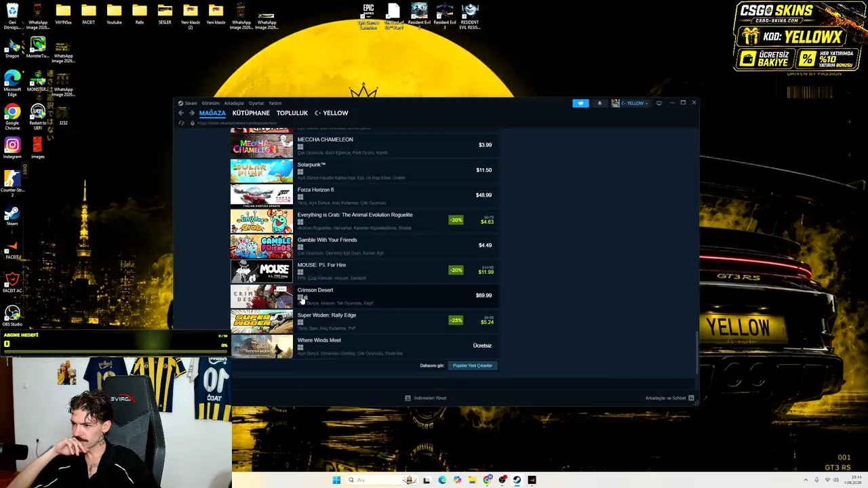The width and height of the screenshot is (868, 488).
Task: Switch to the MAĞAZA tab
Action: coord(212,113)
